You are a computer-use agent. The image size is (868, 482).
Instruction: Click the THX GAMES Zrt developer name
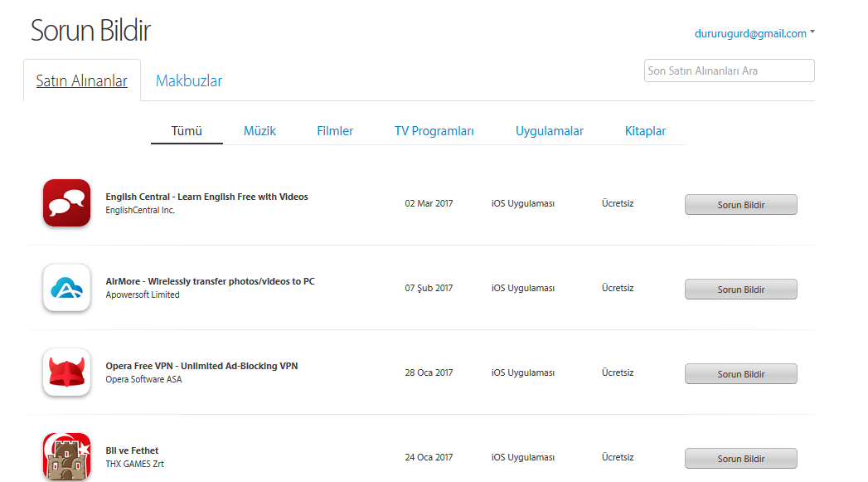(135, 465)
